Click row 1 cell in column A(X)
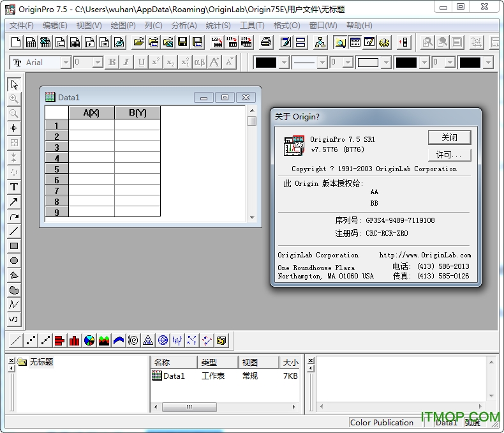Screen dimensions: 504x433 tap(91, 125)
